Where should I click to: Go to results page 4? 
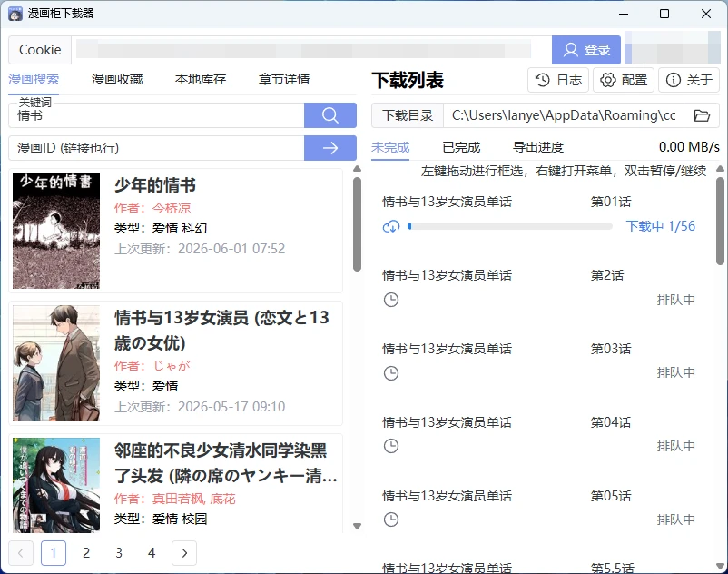pos(152,553)
